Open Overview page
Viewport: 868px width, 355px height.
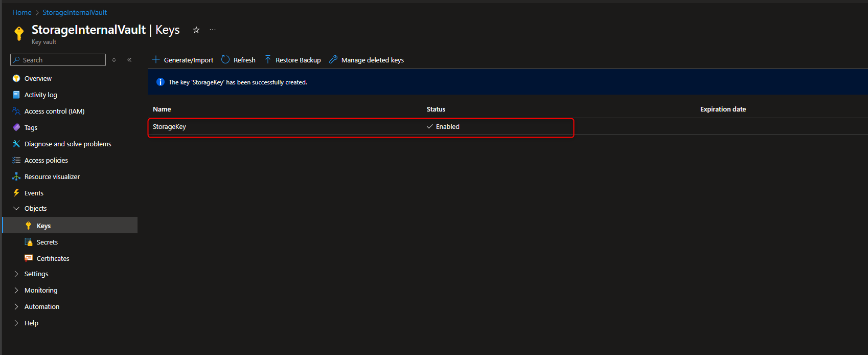(38, 78)
